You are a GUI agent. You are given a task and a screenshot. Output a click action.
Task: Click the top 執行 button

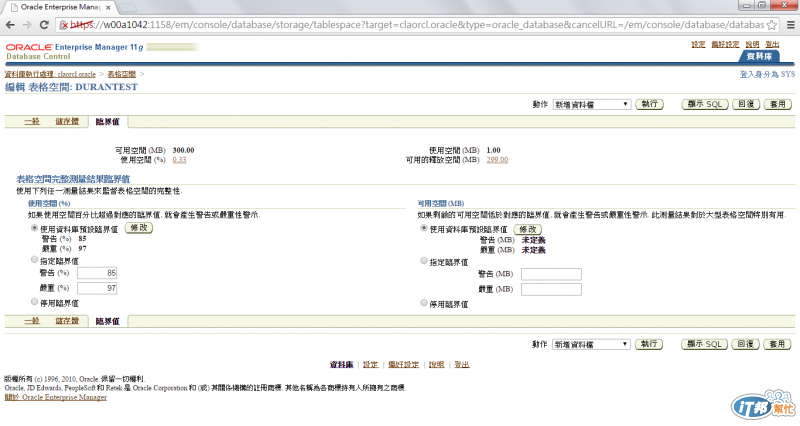click(x=649, y=104)
